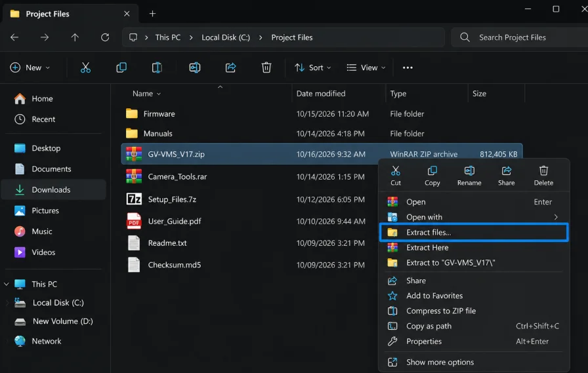
Task: Open the Sort dropdown
Action: [313, 68]
